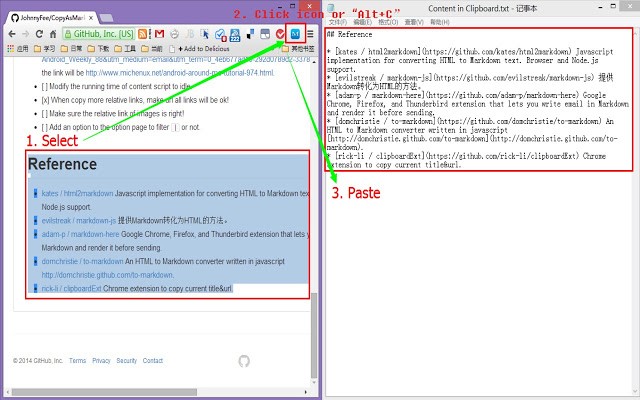Screen dimensions: 640x400
Task: Click the red checkmark extension icon
Action: 281,33
